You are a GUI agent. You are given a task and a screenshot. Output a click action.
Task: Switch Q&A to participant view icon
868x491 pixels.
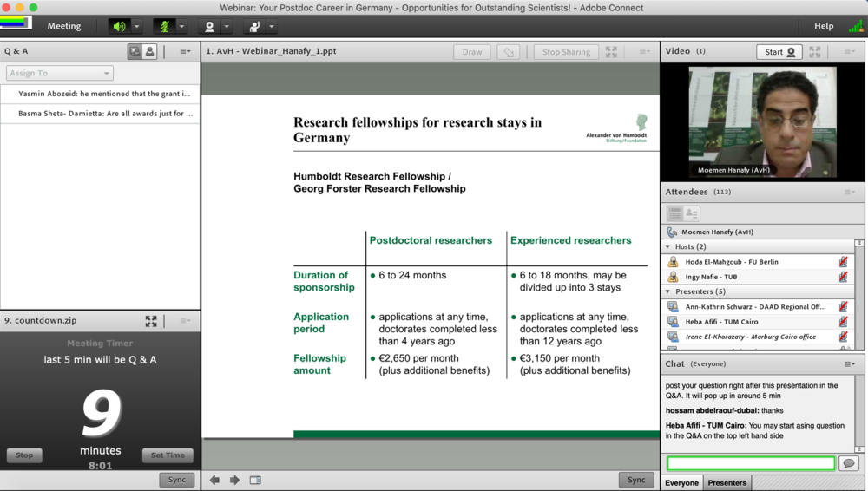[x=149, y=51]
